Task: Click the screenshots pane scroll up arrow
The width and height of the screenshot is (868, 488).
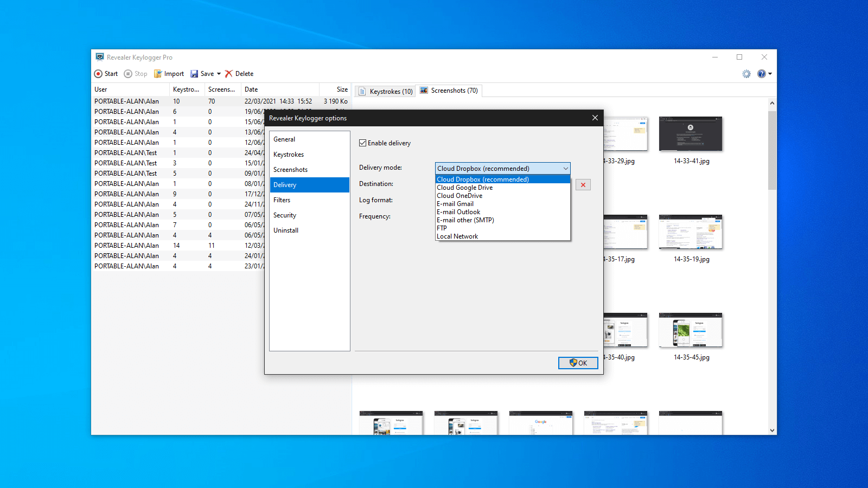Action: [x=772, y=103]
